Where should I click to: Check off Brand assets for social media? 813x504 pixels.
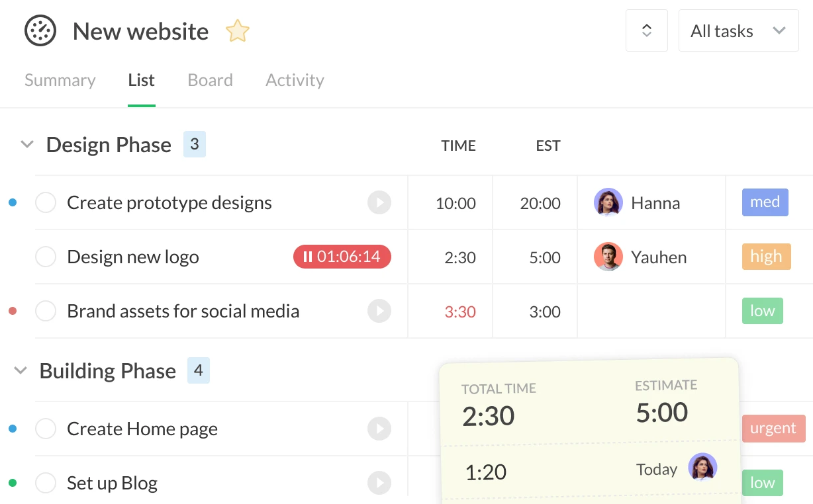pyautogui.click(x=46, y=311)
